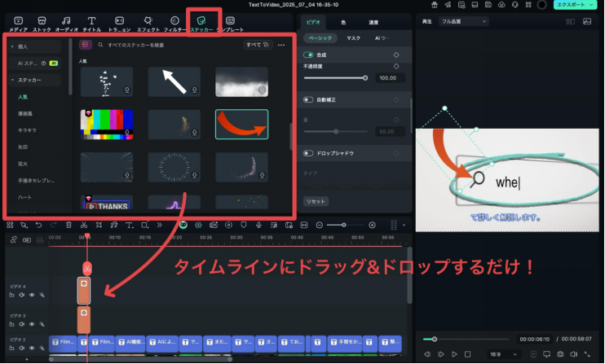The image size is (605, 364).
Task: Click the scissors split icon
Action: point(84,225)
